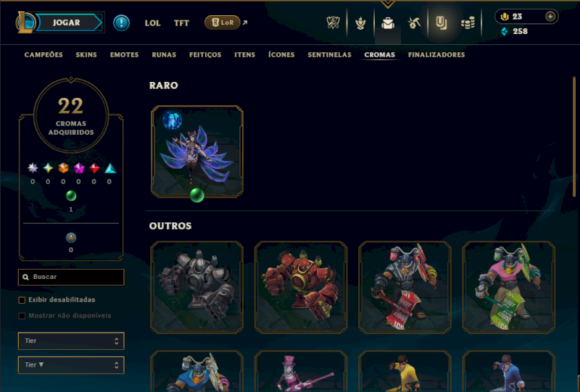Screen dimensions: 580x392
Task: Open the Collection backpack icon
Action: (x=388, y=23)
